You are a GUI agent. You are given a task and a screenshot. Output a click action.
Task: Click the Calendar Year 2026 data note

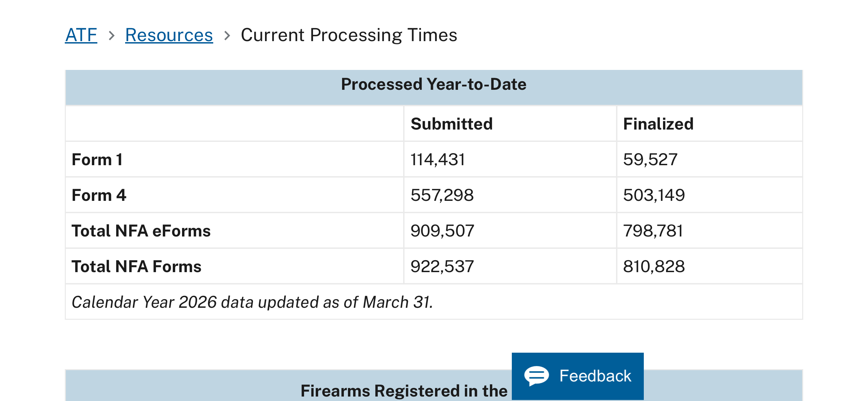[x=252, y=302]
